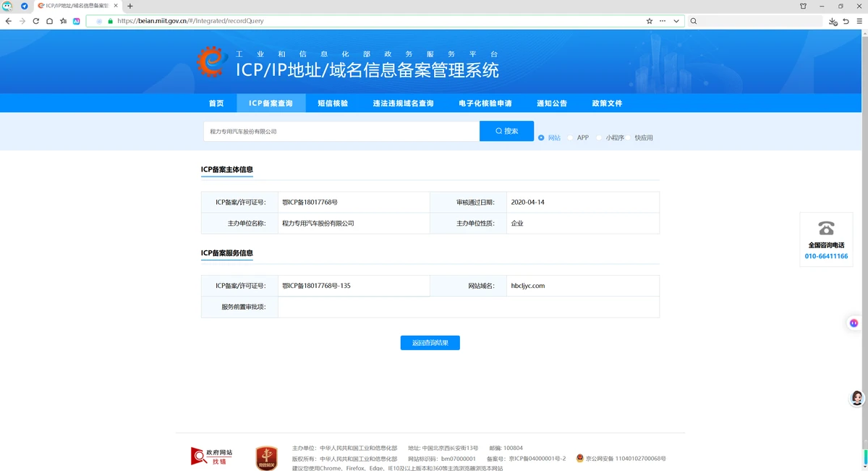Click the value 鄂ICP备18017768号
This screenshot has height=471, width=868.
tap(310, 203)
